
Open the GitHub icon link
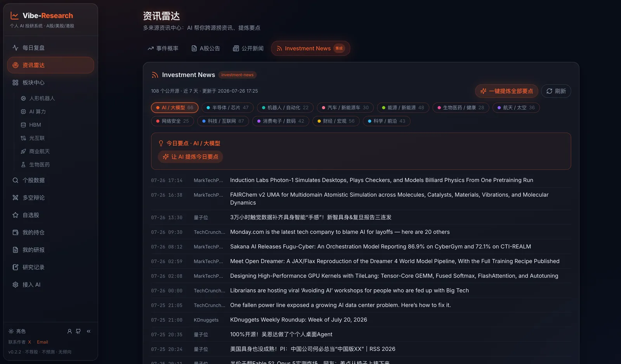point(78,331)
